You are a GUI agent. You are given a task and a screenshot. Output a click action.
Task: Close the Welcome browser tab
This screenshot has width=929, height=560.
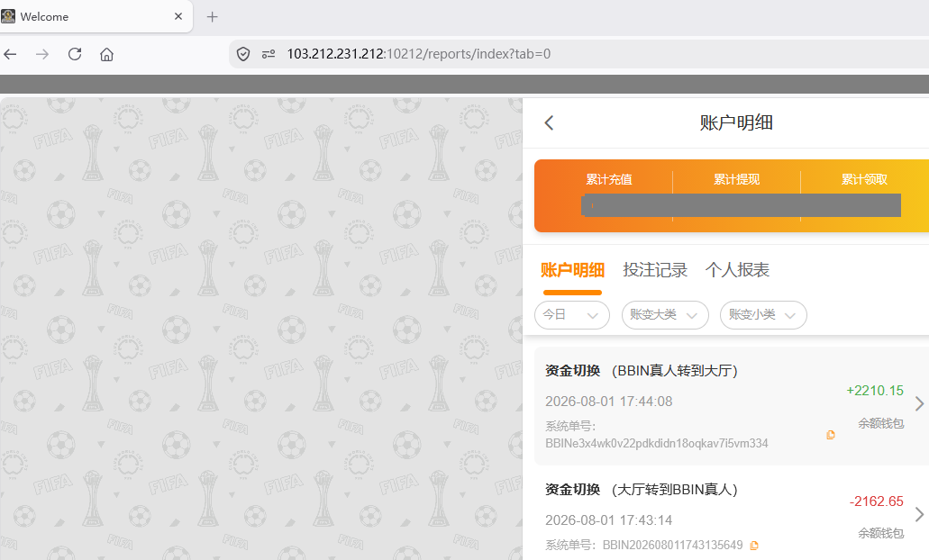tap(178, 16)
